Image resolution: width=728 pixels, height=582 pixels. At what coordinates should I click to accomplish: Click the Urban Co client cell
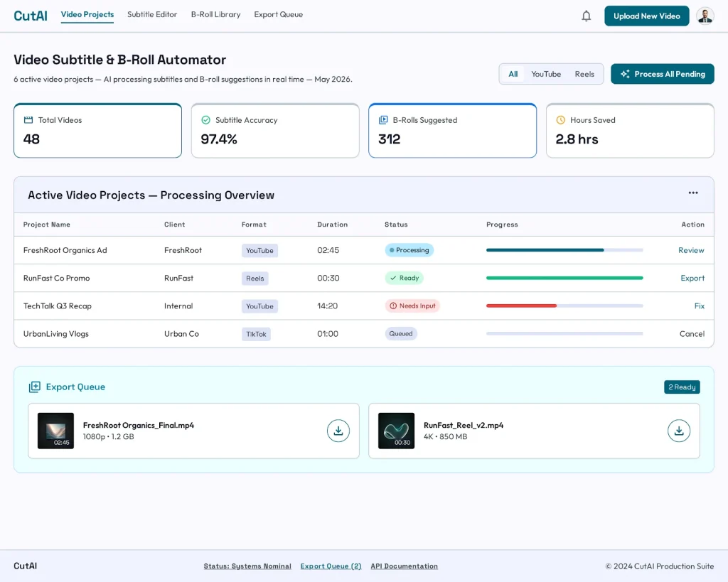coord(181,334)
